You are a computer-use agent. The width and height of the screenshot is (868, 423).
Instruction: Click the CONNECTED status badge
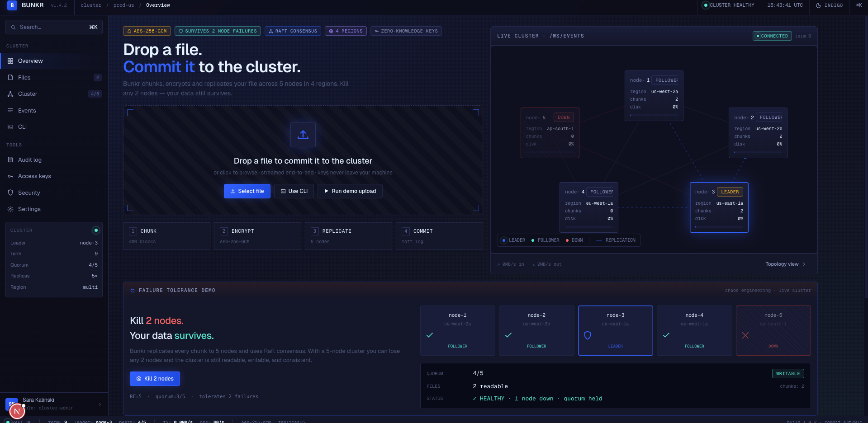tap(772, 36)
